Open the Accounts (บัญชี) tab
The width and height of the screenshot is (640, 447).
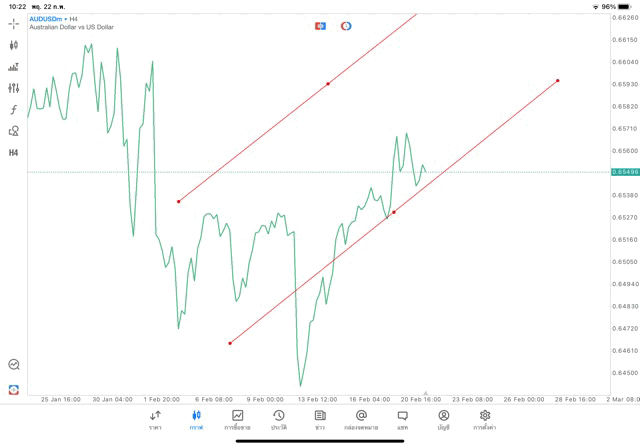(443, 420)
